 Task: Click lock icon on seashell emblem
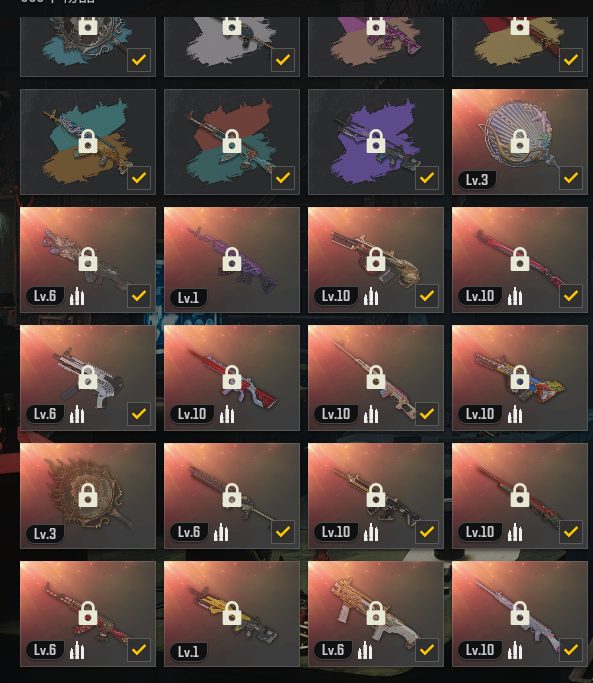point(520,141)
